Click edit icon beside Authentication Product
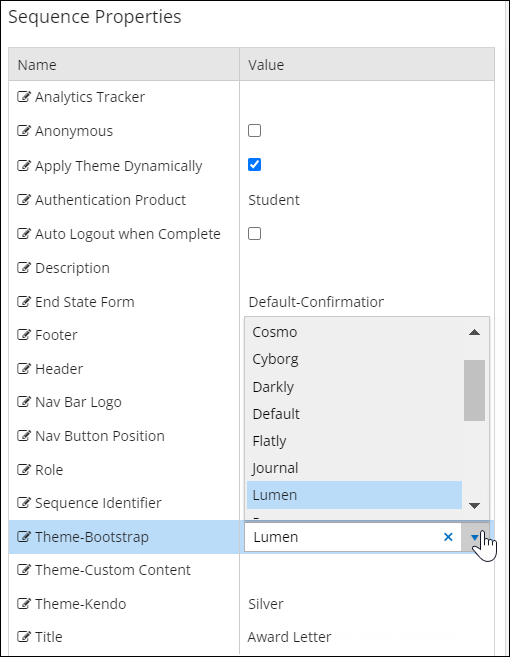This screenshot has height=657, width=510. (23, 200)
